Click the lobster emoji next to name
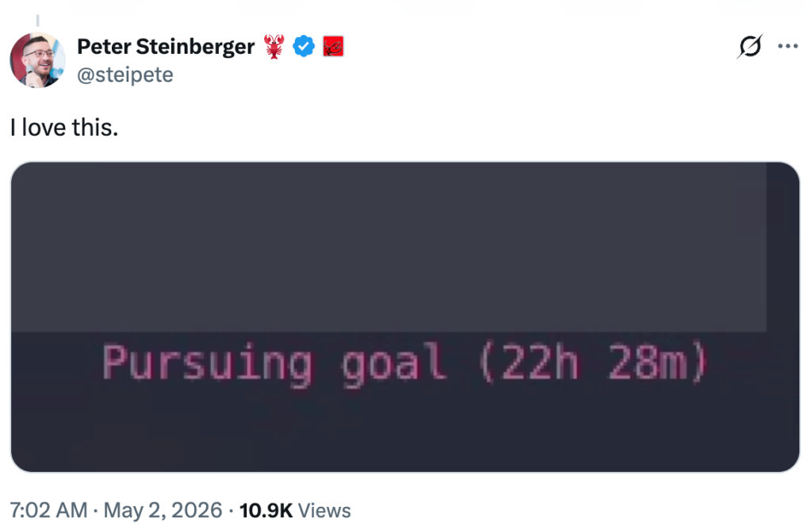812x530 pixels. tap(274, 47)
